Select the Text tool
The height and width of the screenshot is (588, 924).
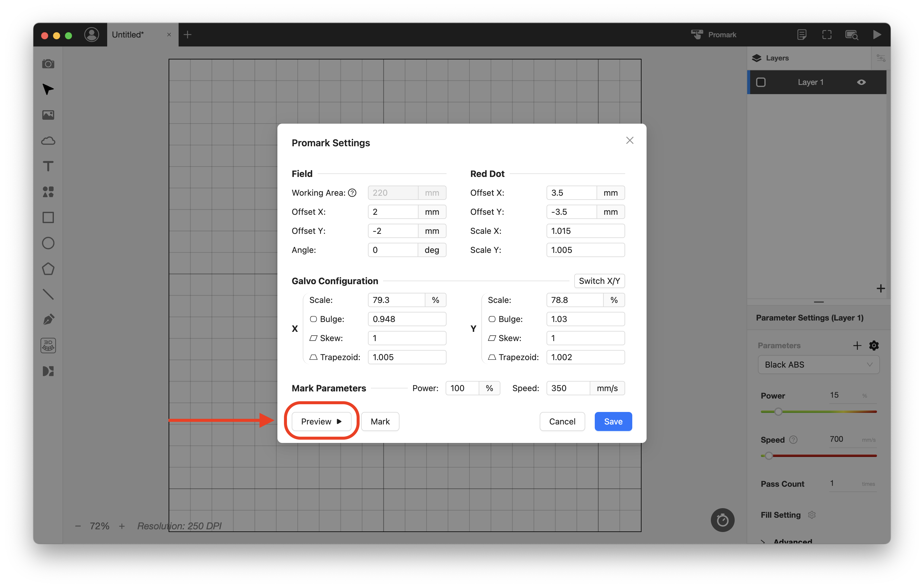point(48,166)
